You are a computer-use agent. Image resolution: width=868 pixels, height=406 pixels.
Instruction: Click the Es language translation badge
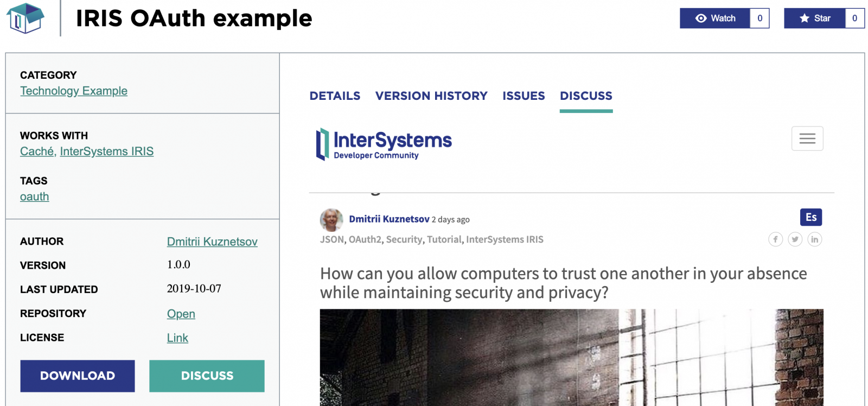pos(810,217)
